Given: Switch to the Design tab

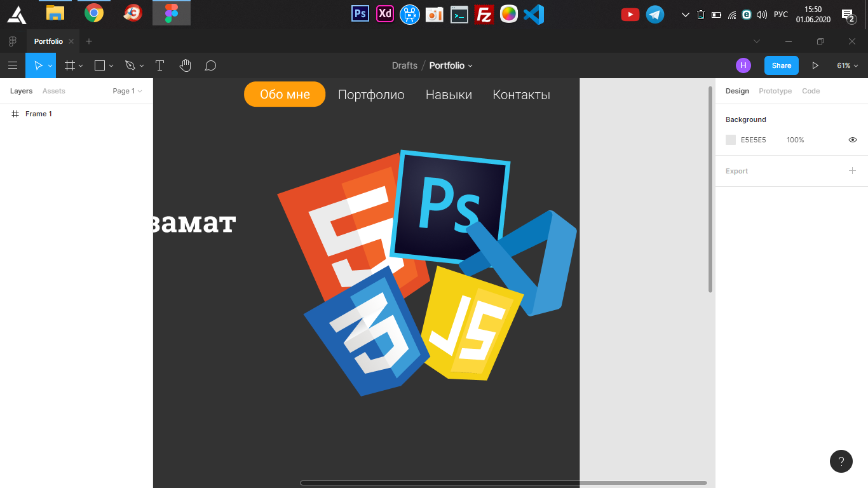Looking at the screenshot, I should [x=737, y=91].
